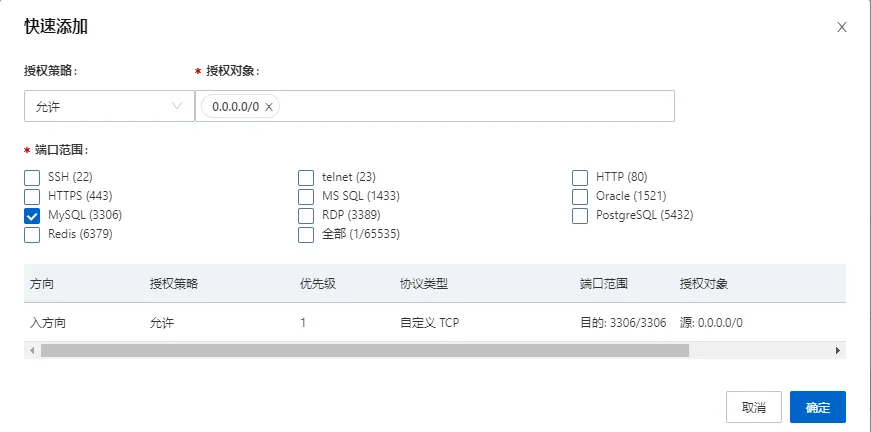The image size is (871, 432).
Task: Check the RDP (3389) option
Action: pyautogui.click(x=306, y=215)
